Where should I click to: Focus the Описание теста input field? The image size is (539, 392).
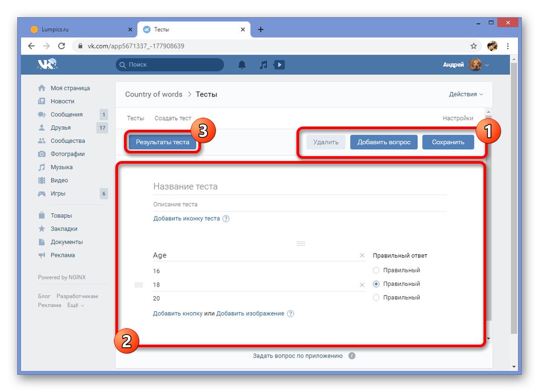pos(300,205)
